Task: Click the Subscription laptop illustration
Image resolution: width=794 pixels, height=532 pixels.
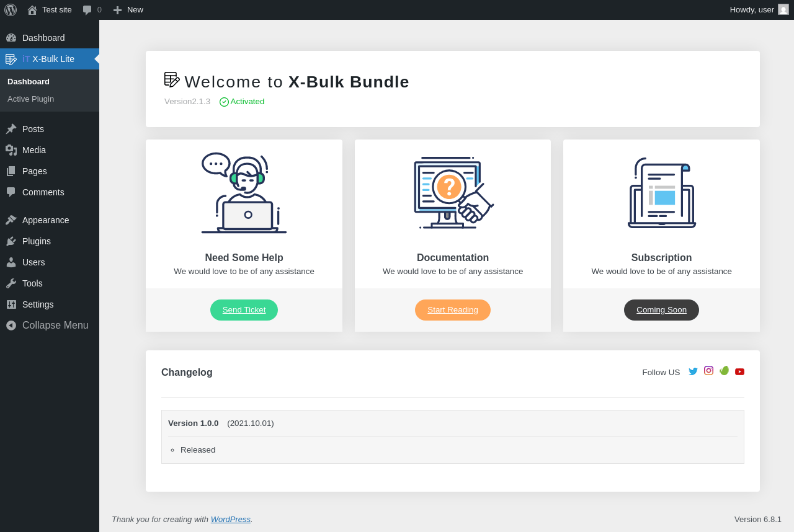Action: 661,193
